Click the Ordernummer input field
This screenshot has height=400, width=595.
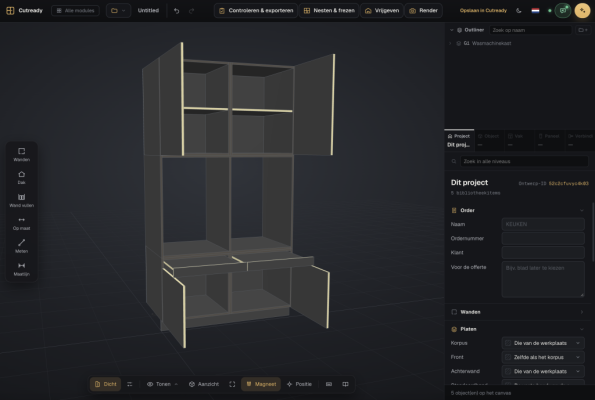(x=543, y=238)
